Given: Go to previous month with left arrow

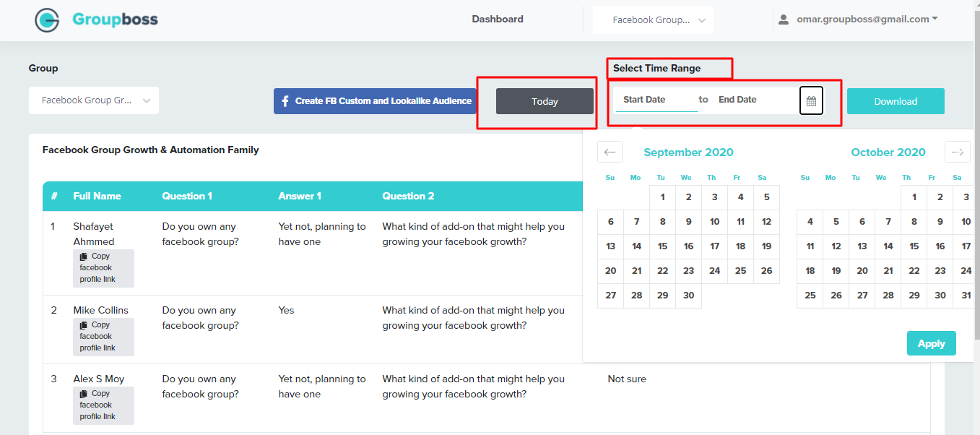Looking at the screenshot, I should point(610,152).
